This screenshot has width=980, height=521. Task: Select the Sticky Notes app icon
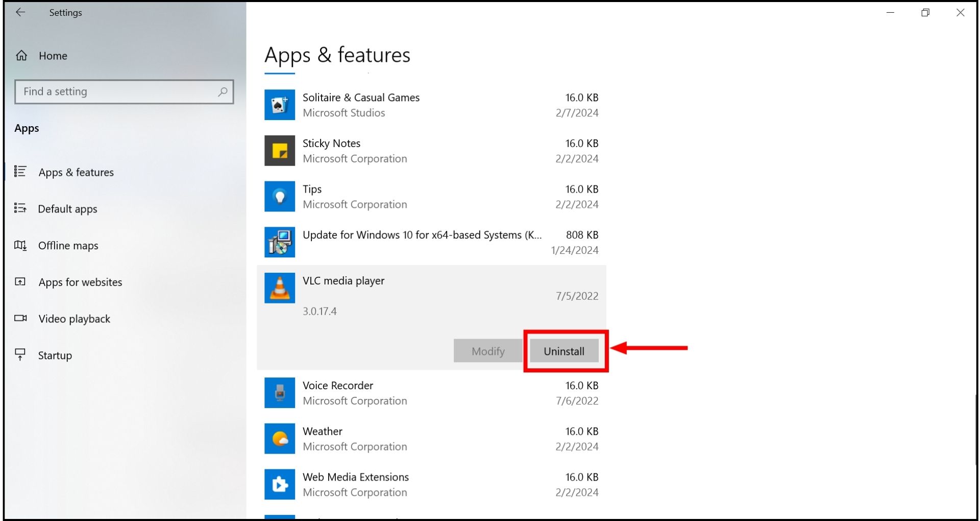[x=279, y=151]
